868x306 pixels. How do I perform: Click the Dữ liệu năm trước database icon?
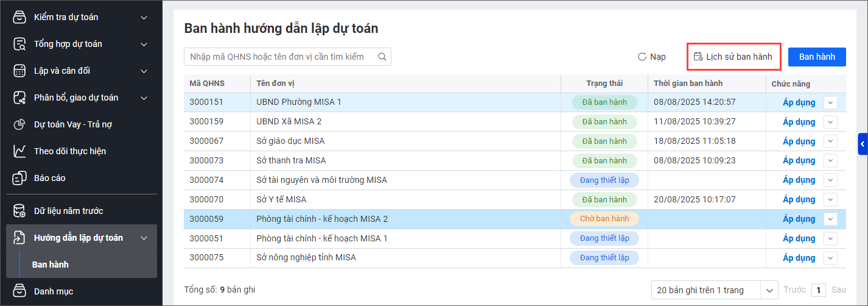tap(19, 211)
